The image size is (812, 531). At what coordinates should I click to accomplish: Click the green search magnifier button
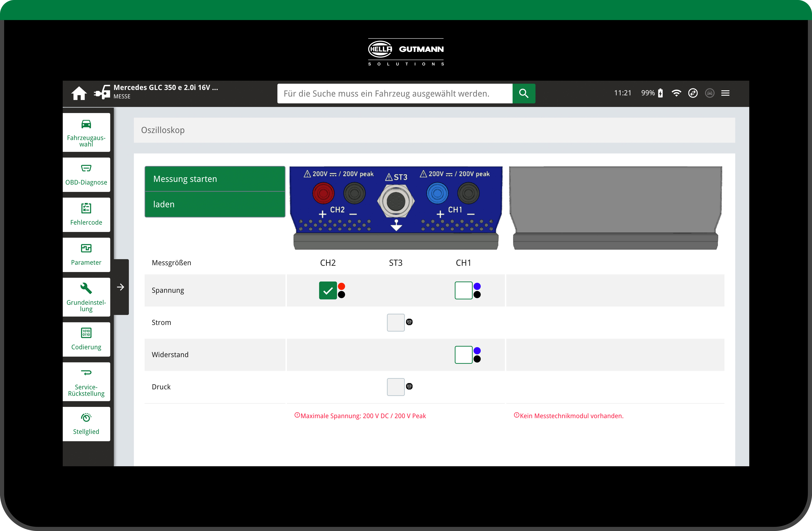[x=524, y=93]
